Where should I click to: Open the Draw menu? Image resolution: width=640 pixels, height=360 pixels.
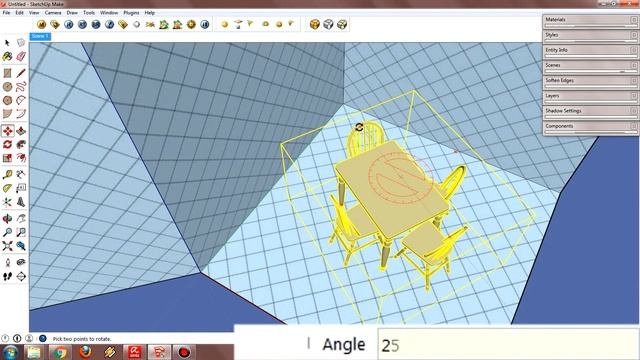(x=72, y=13)
